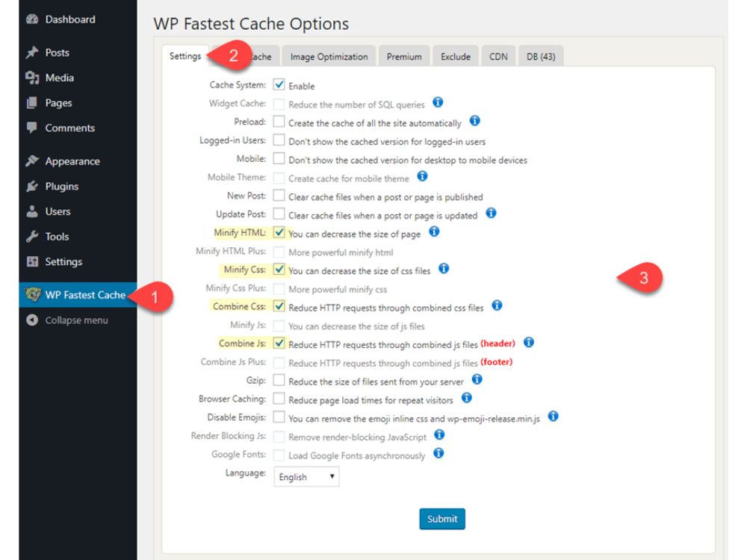Open the info icon for Widget Cache

438,102
